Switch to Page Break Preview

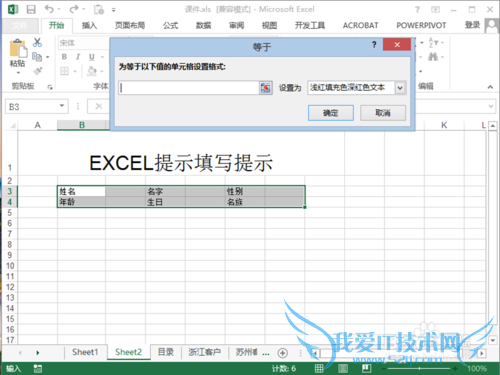[x=366, y=368]
